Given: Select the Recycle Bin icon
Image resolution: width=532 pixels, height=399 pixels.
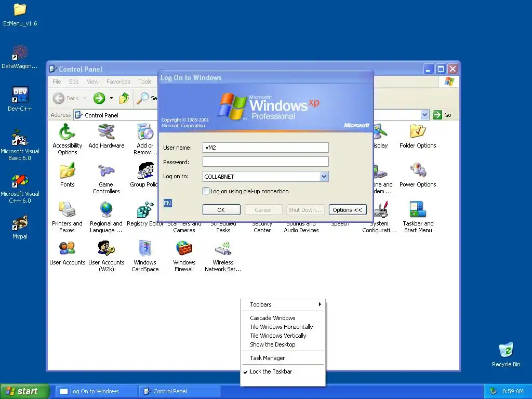Looking at the screenshot, I should point(506,355).
